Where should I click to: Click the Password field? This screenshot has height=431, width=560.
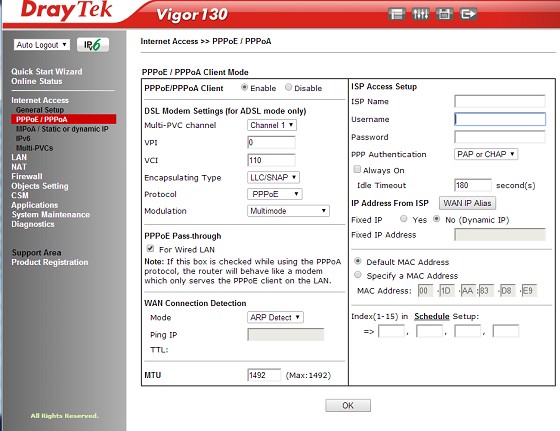(x=500, y=137)
